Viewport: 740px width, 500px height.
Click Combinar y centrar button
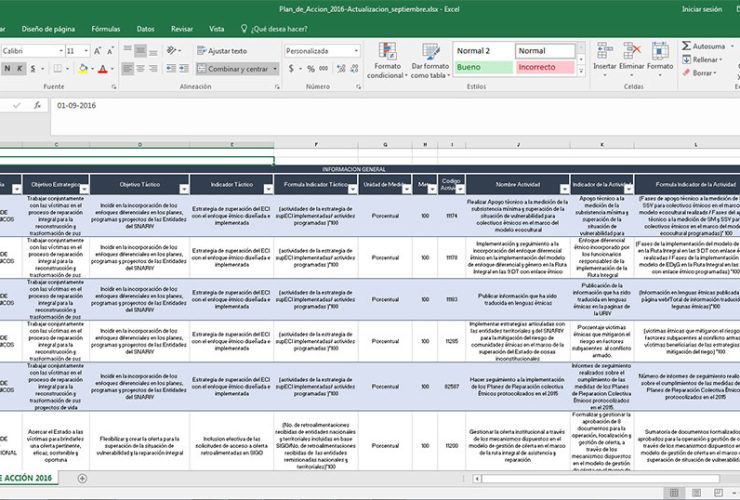click(x=233, y=69)
